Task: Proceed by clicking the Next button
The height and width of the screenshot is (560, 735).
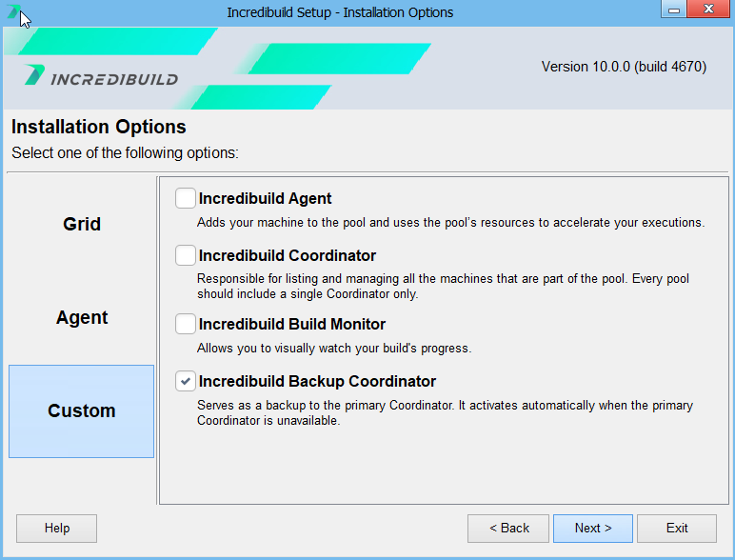Action: (x=592, y=529)
